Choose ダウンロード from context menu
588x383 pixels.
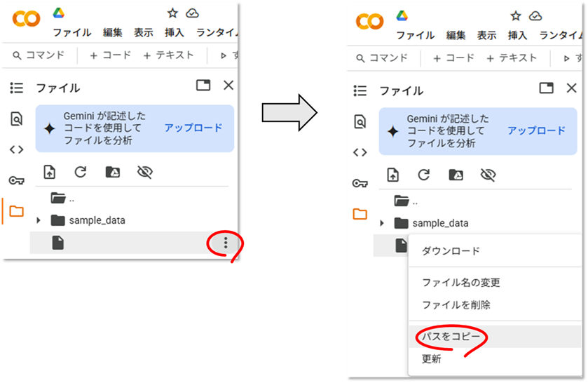click(x=495, y=251)
